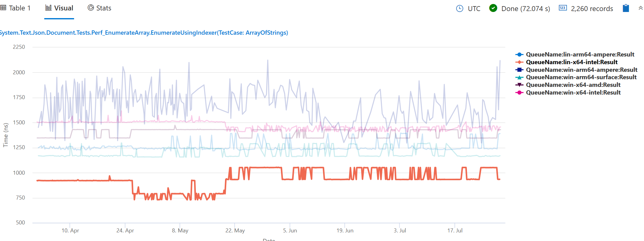Click the triangle marker for win-arm64-surface series
644x241 pixels.
(x=520, y=77)
